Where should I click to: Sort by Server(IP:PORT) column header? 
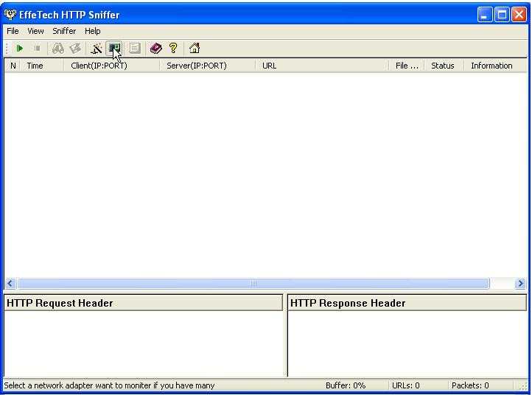(x=207, y=66)
